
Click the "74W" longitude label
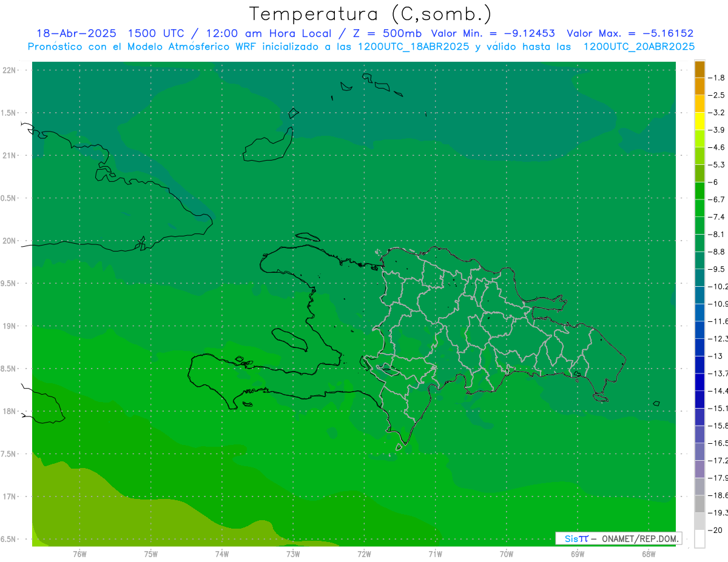pyautogui.click(x=221, y=554)
